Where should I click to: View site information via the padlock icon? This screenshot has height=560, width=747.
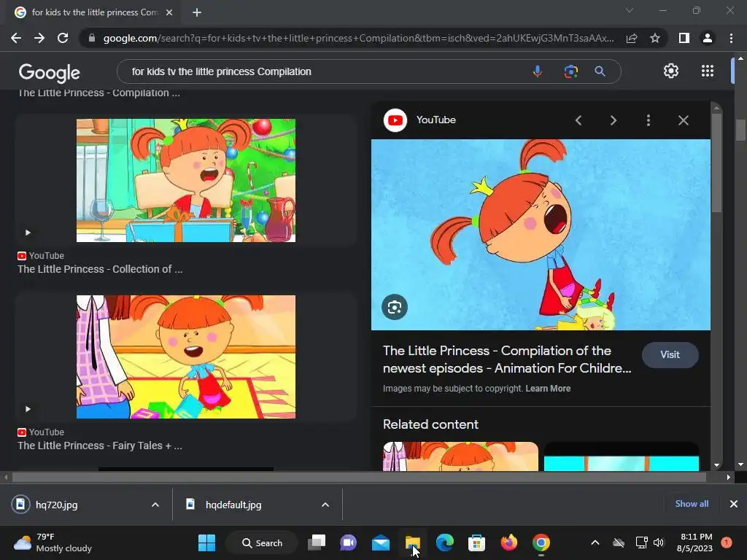[x=92, y=38]
